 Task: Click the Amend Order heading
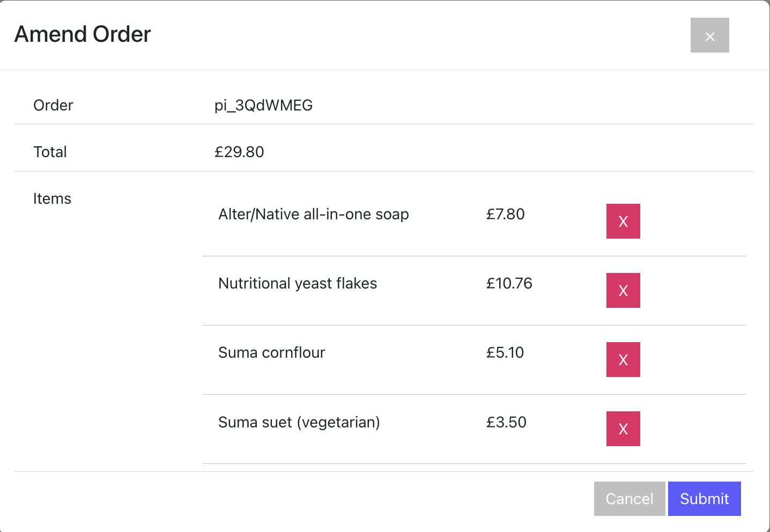pos(83,34)
